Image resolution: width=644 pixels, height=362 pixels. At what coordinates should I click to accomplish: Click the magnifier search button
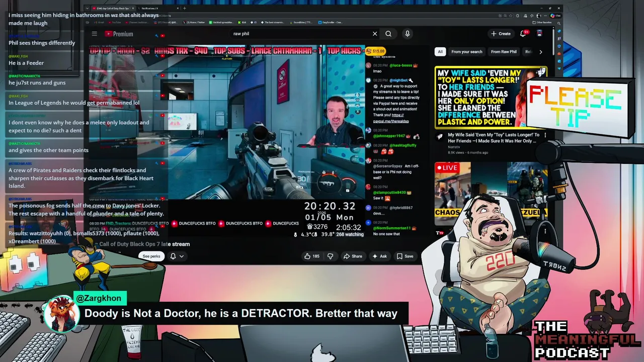[388, 34]
